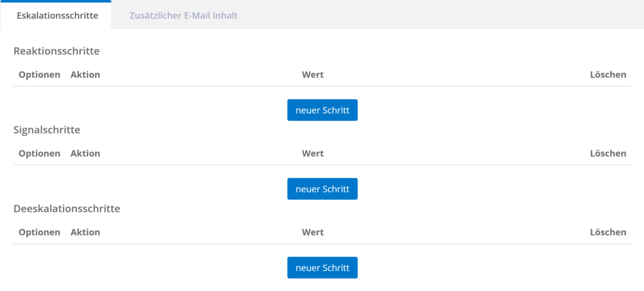The height and width of the screenshot is (291, 644).
Task: Create new step under Deeskalationsschritte
Action: [x=322, y=268]
